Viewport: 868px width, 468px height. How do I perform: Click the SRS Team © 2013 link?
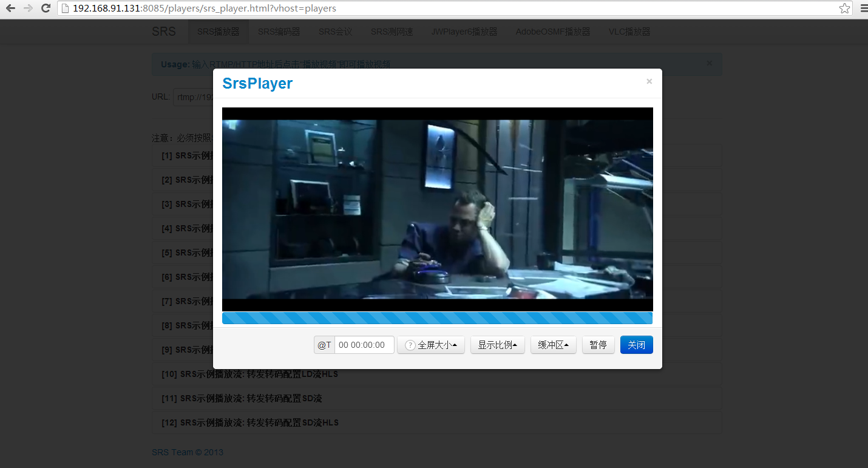(188, 452)
